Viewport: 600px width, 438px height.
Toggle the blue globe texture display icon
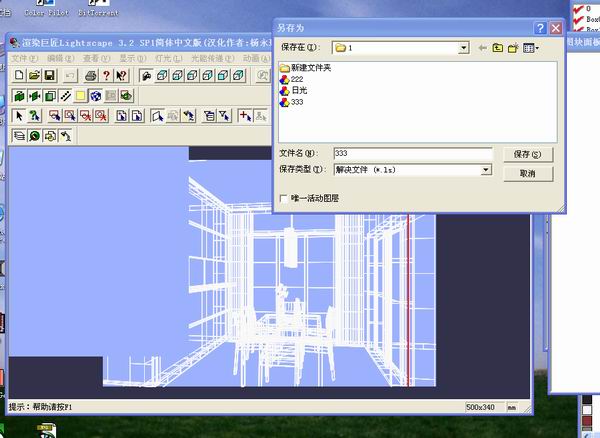coord(96,96)
